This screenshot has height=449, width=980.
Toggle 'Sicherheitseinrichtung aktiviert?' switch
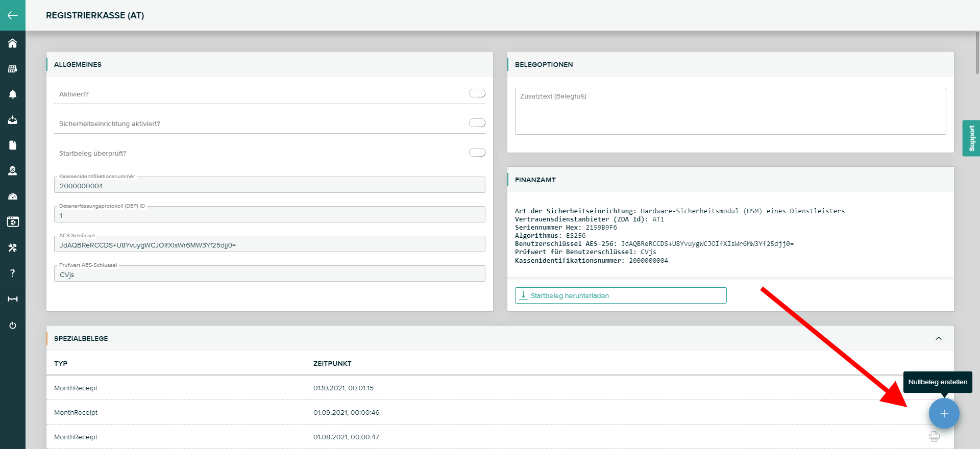coord(477,123)
